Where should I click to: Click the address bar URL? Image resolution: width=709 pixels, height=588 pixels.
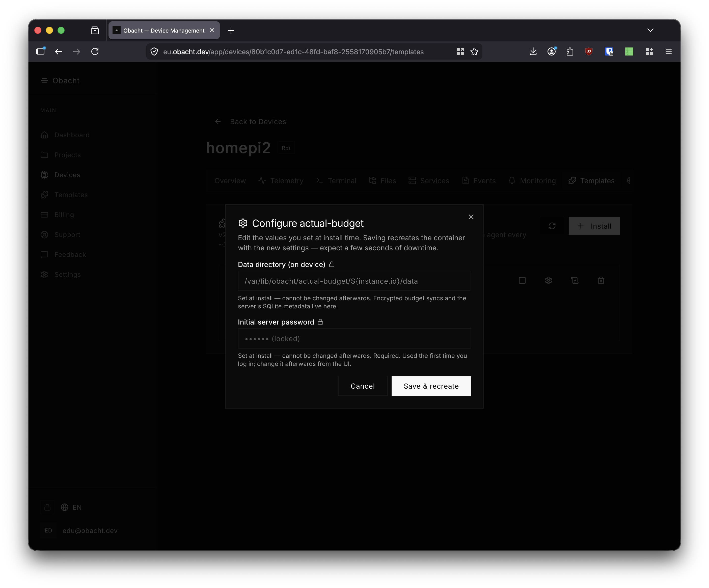293,52
